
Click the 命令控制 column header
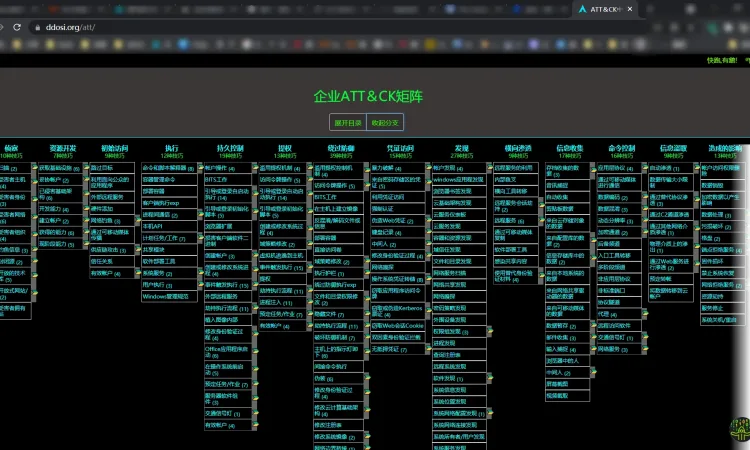[x=622, y=148]
